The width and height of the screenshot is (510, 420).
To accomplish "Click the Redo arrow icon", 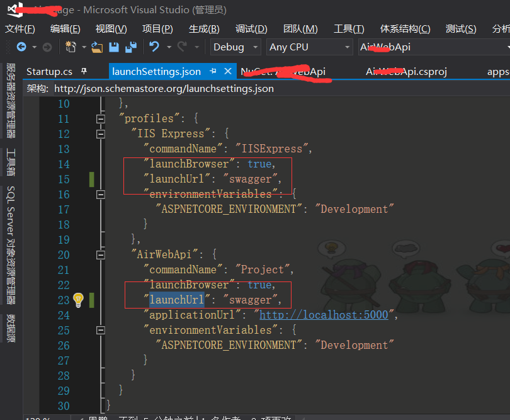I will 182,47.
